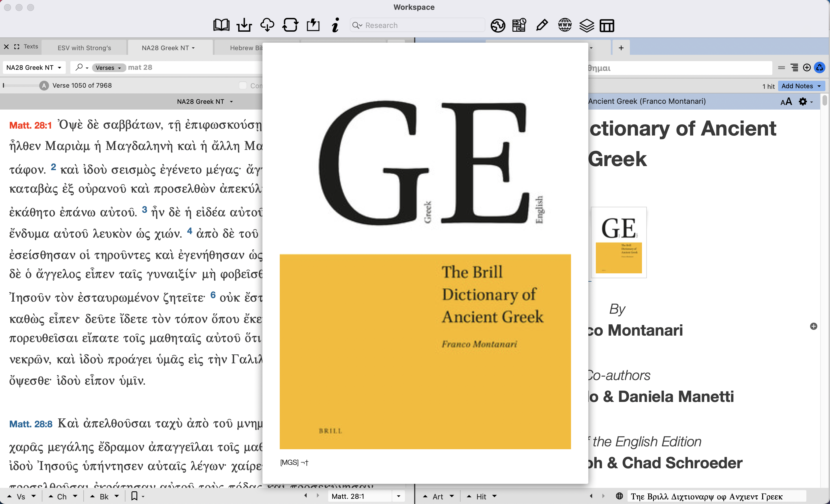Toggle the blue recycle link button

(820, 68)
